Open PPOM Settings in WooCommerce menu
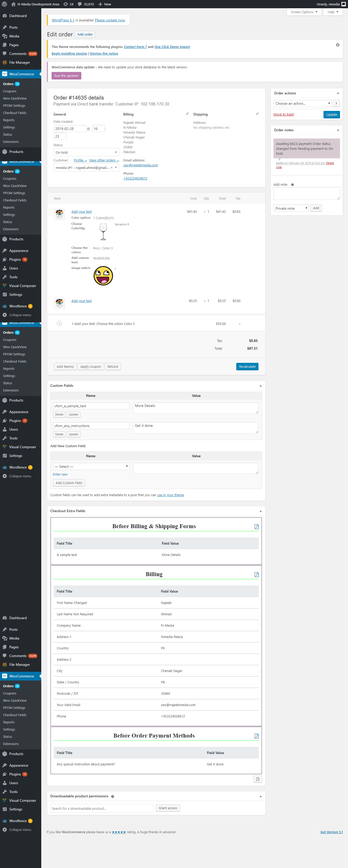Viewport: 348px width, 868px height. point(14,105)
